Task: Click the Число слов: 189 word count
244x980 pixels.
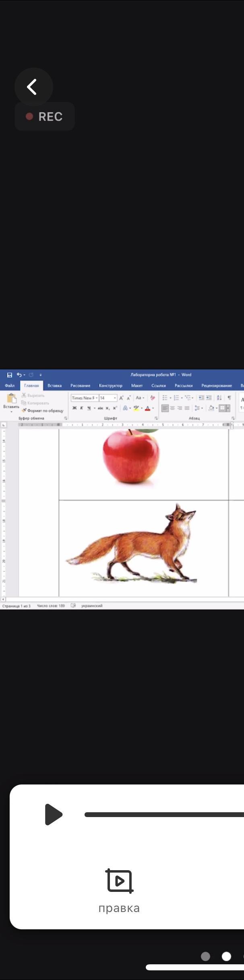Action: point(51,605)
